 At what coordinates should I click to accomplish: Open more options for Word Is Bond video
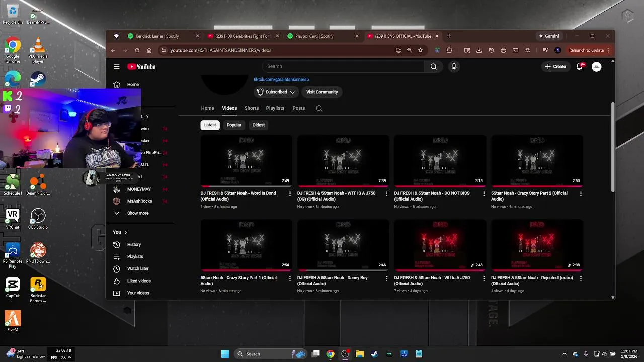click(290, 193)
